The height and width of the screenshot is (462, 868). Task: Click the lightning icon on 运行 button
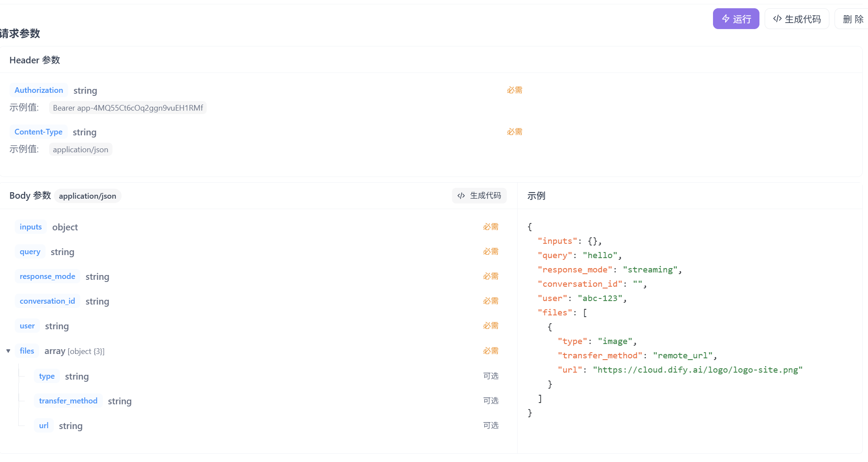726,19
